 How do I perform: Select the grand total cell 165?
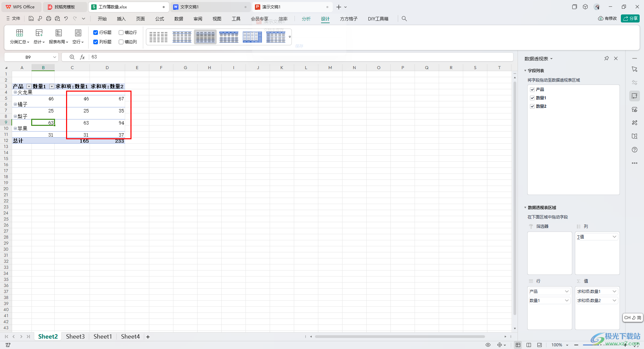[x=72, y=141]
